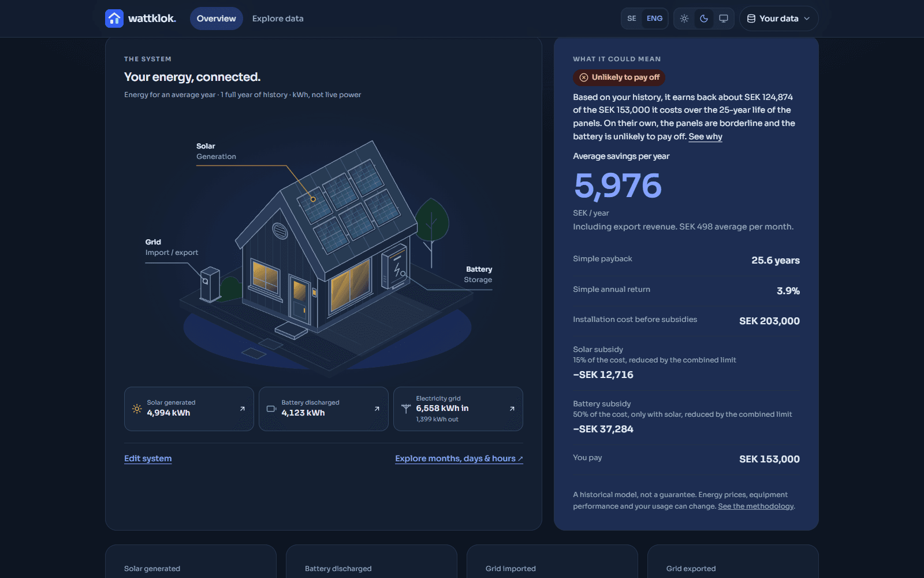Click the Edit system link

[x=148, y=458]
